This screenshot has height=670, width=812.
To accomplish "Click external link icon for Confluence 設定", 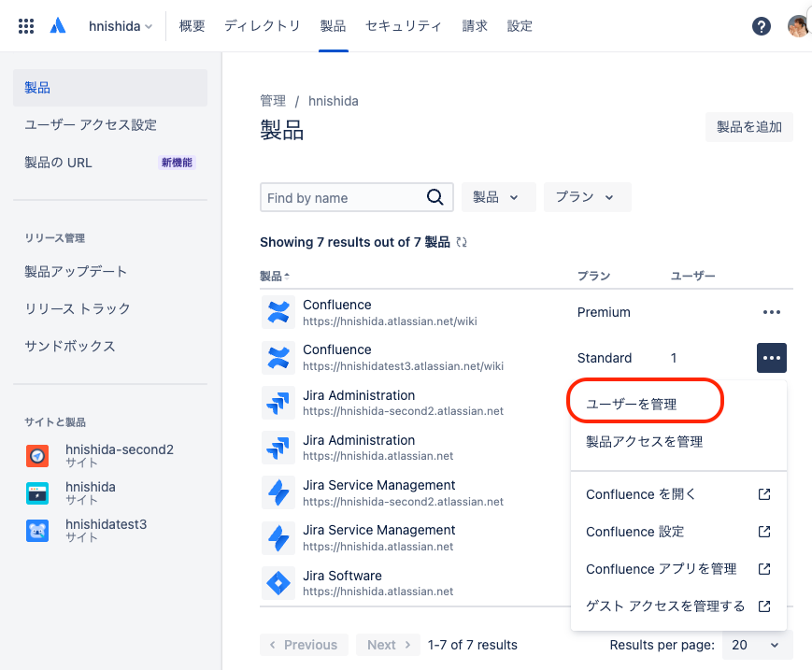I will point(764,532).
